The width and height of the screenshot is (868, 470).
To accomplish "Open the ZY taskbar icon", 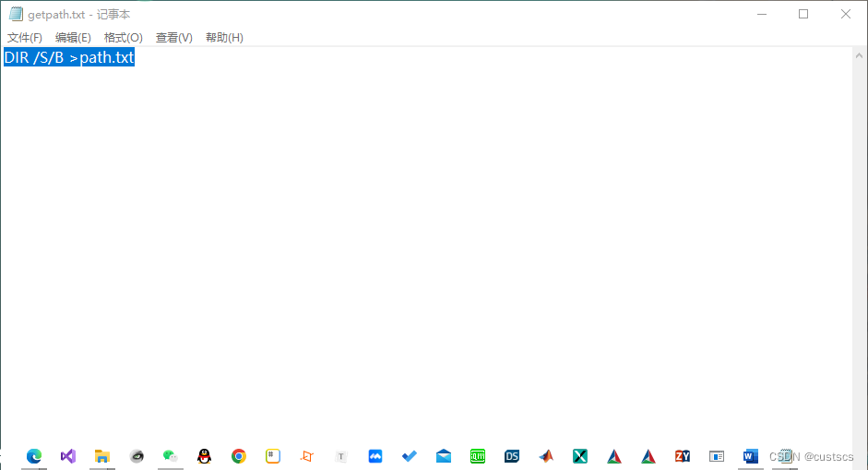I will (x=683, y=456).
